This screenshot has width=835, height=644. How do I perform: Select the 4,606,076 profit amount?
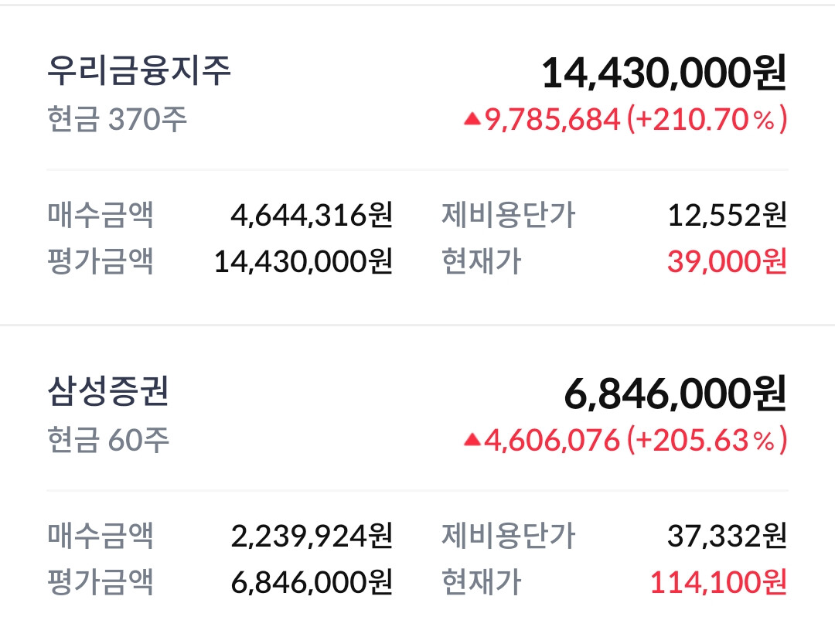(552, 440)
